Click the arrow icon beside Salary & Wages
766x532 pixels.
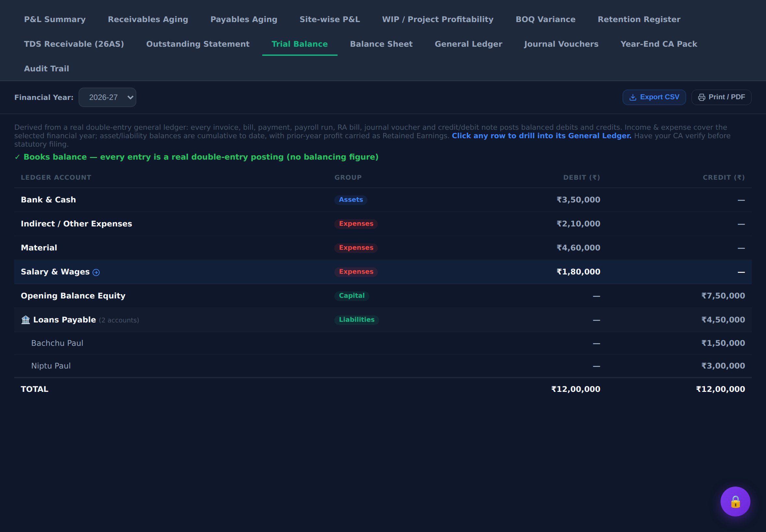pos(96,272)
